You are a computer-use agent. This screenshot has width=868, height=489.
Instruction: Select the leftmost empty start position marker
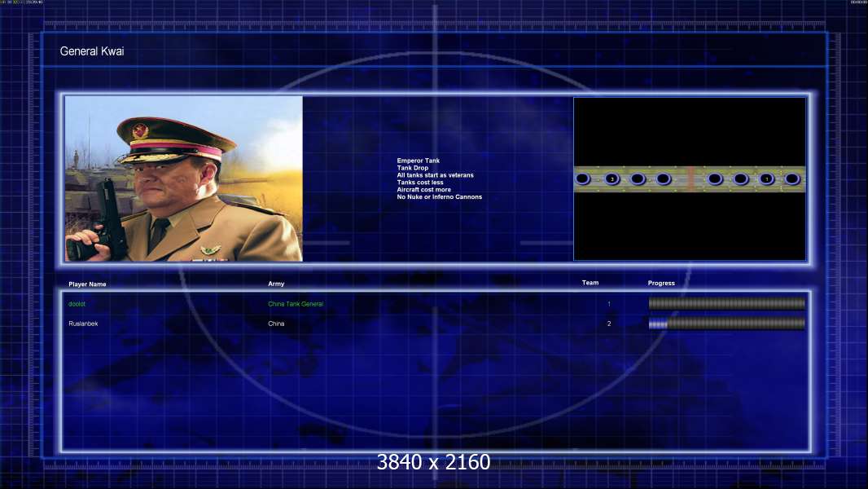[x=582, y=178]
